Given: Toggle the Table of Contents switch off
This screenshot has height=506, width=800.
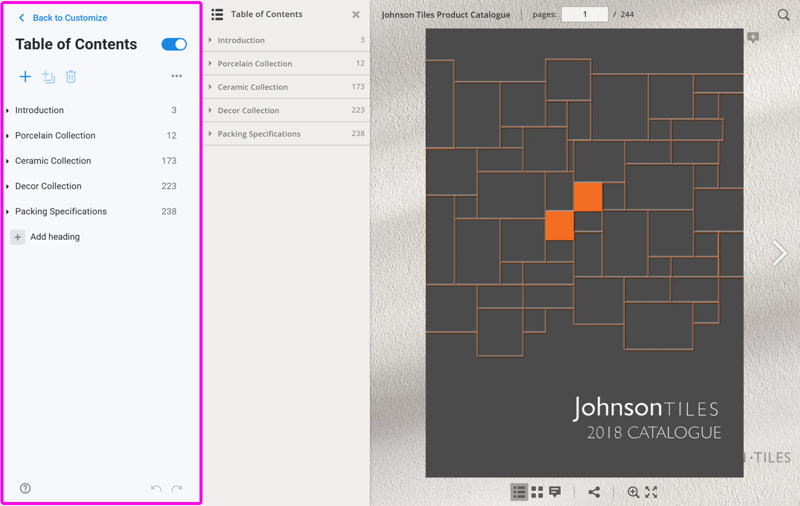Looking at the screenshot, I should click(x=174, y=44).
